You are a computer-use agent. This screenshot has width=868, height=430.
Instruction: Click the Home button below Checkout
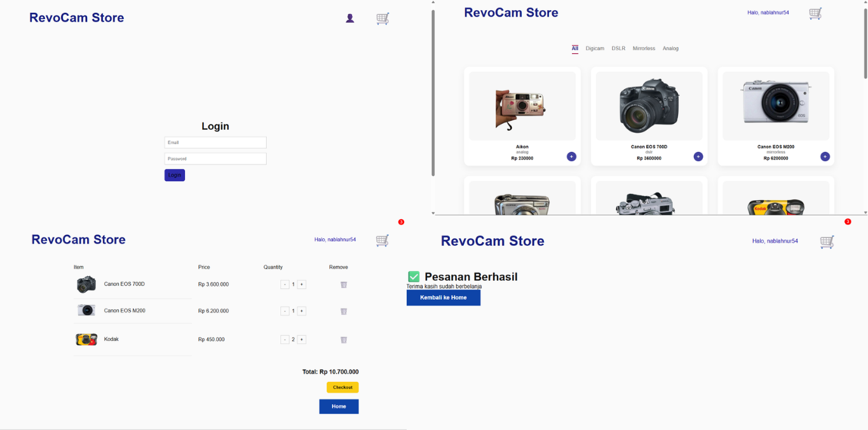[339, 406]
